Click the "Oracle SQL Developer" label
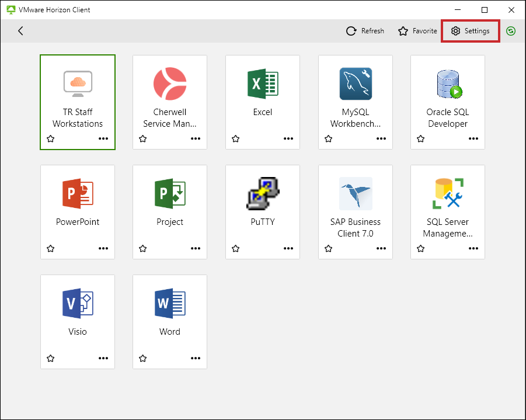Viewport: 526px width, 420px height. [448, 118]
